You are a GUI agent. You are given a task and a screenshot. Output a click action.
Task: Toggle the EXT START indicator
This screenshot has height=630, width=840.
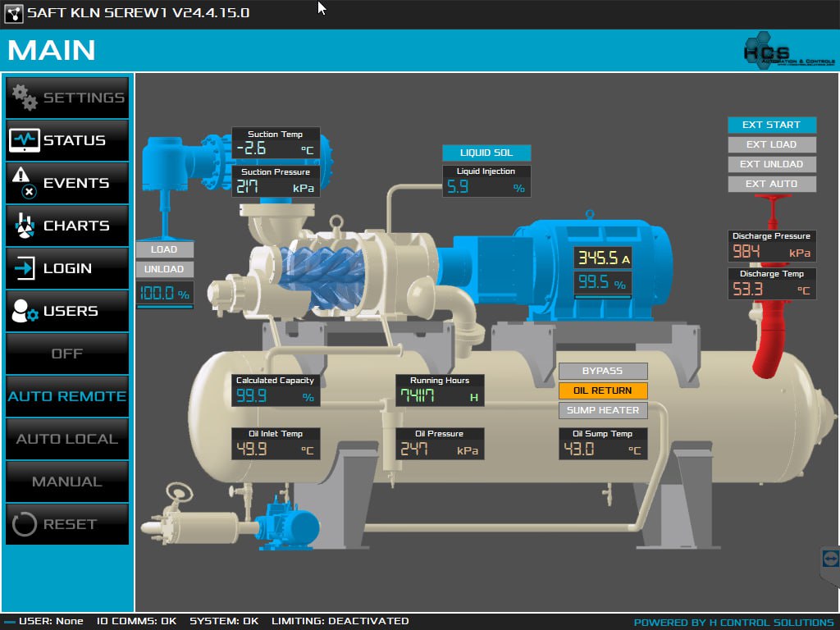click(x=772, y=125)
